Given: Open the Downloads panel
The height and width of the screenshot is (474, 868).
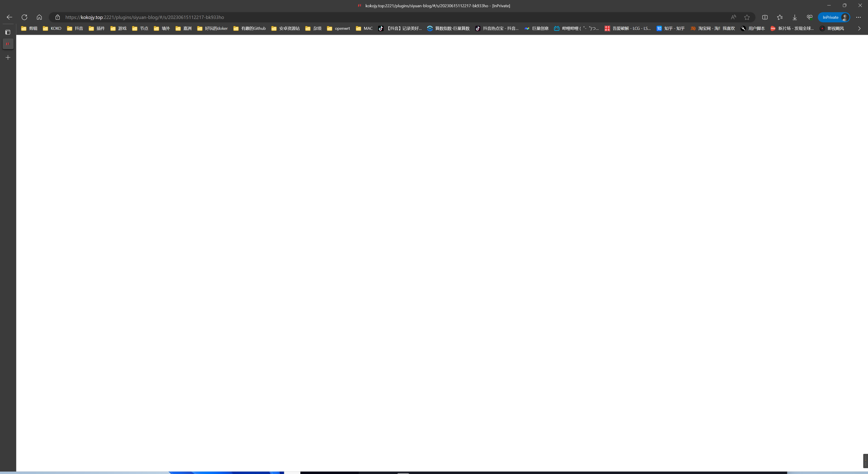Looking at the screenshot, I should 795,17.
